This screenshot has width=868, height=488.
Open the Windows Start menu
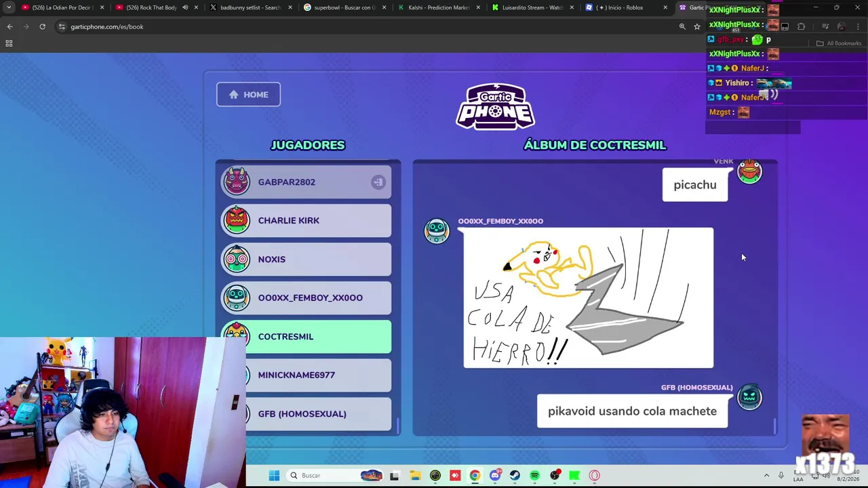274,475
